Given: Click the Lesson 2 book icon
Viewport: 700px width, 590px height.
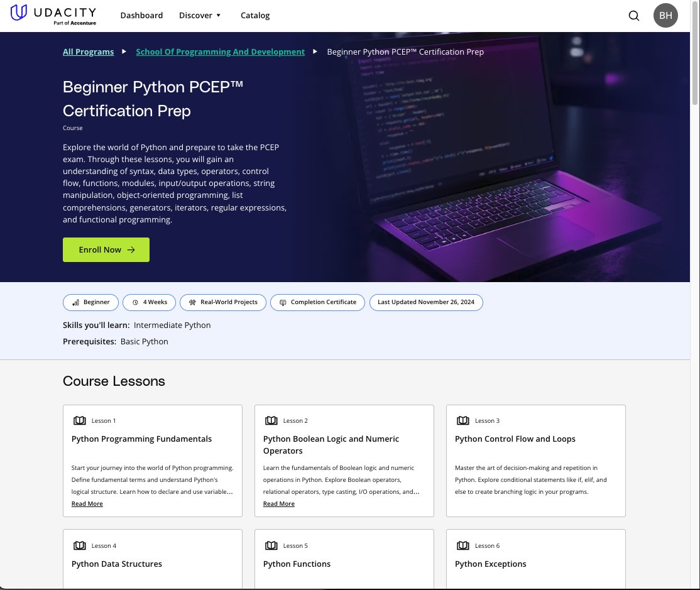Looking at the screenshot, I should coord(271,420).
